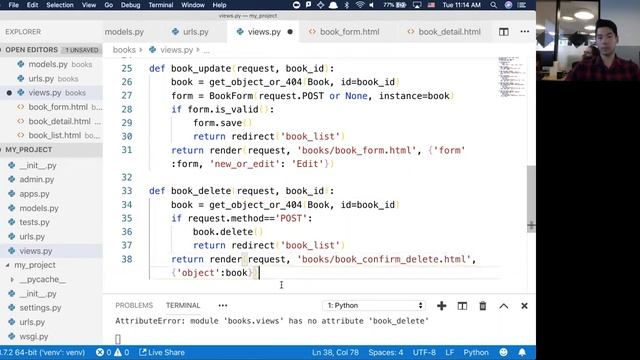Click the feedback smiley icon
640x360 pixels.
[x=503, y=352]
